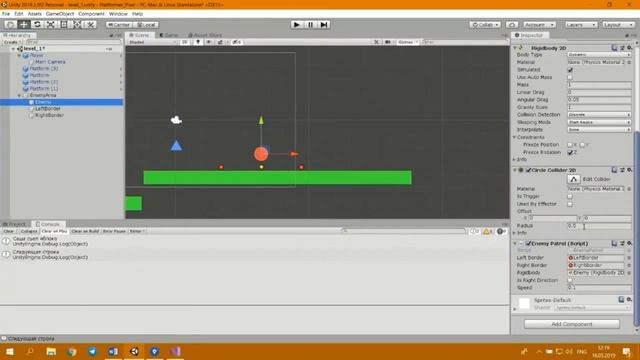Toggle Freeze Rotation Z checkbox
The width and height of the screenshot is (640, 360).
(570, 152)
